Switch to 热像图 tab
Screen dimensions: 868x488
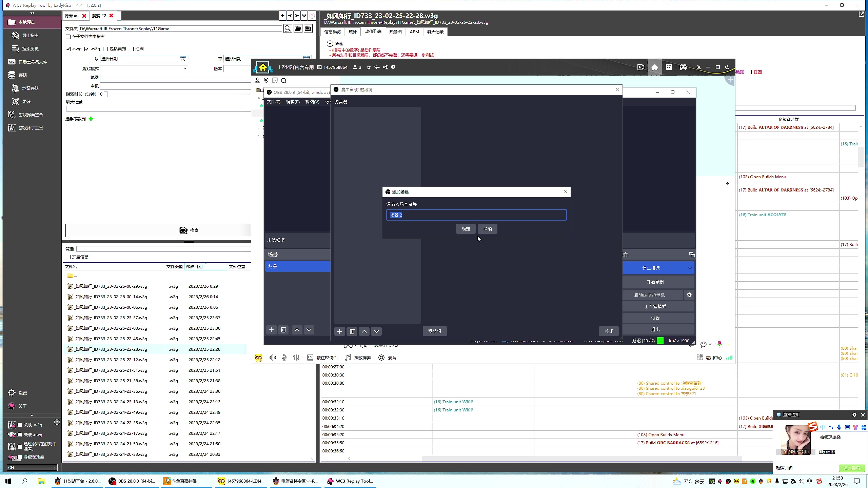pyautogui.click(x=395, y=32)
